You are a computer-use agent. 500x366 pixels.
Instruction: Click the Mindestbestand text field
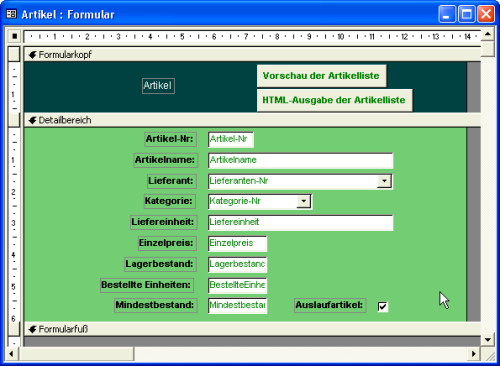(237, 306)
